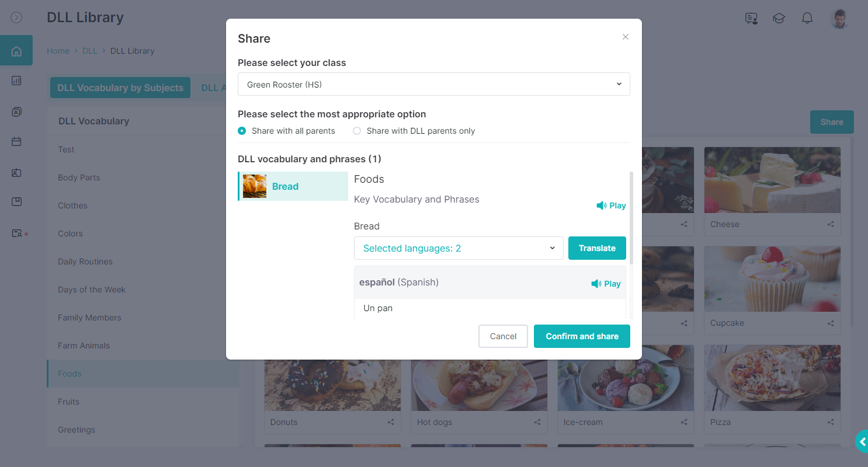Open the chart reports sidebar icon
The height and width of the screenshot is (467, 868).
click(16, 81)
